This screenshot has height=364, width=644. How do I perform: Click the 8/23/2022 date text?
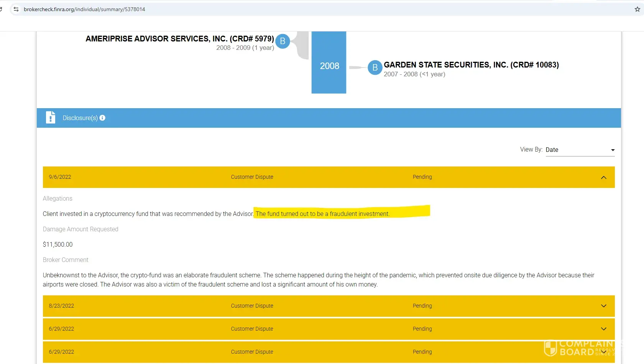pos(61,306)
